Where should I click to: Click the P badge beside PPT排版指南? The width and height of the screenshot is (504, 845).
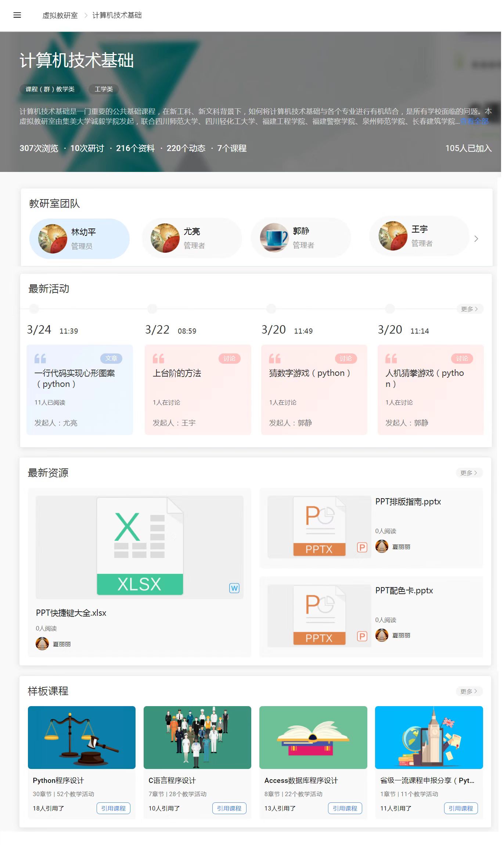click(362, 547)
